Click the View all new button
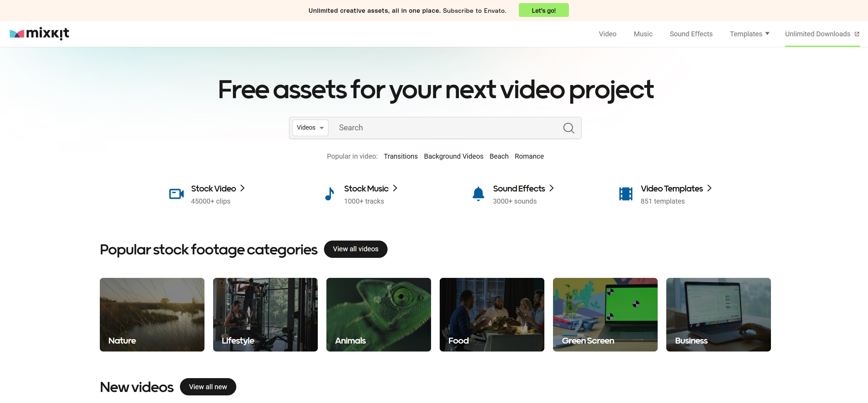 [x=208, y=387]
